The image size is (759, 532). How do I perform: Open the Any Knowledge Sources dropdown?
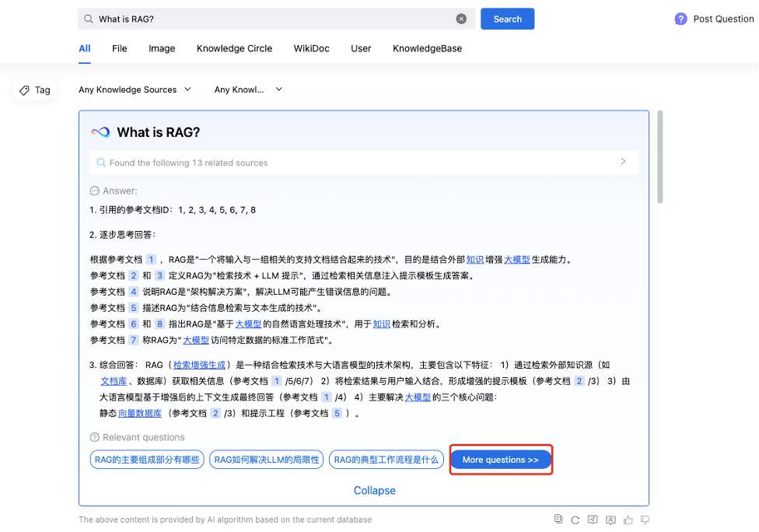click(x=135, y=90)
